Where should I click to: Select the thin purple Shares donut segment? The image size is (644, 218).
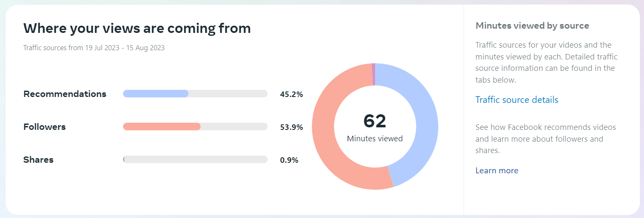pos(373,74)
